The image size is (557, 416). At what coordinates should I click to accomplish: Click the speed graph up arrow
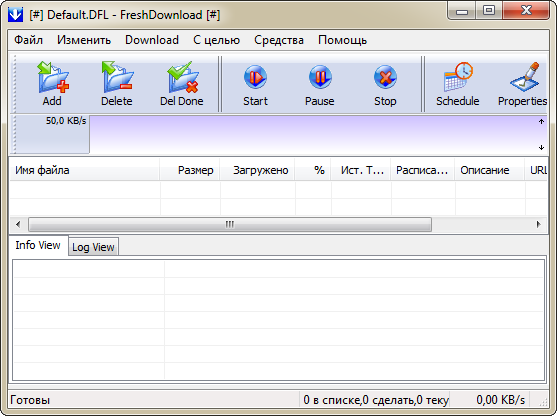click(541, 121)
